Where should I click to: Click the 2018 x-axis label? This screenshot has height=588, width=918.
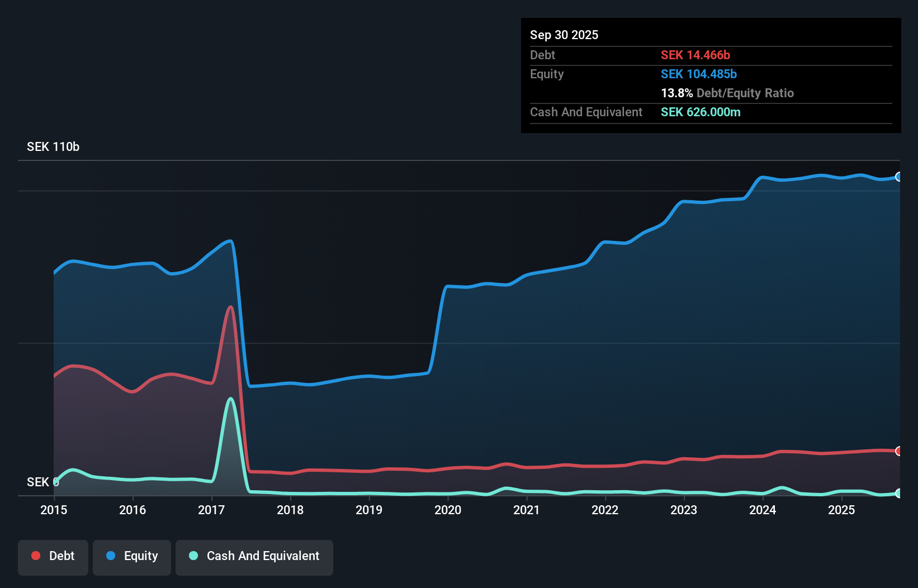point(290,510)
